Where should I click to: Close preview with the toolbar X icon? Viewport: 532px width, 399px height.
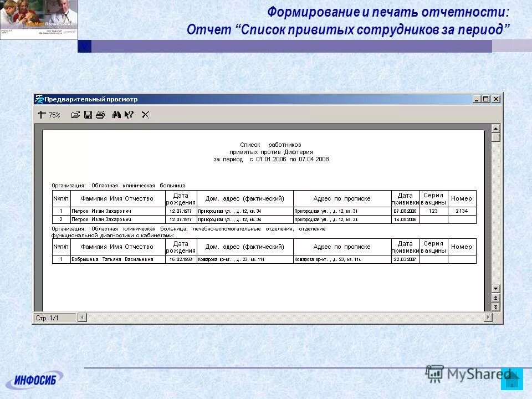click(x=145, y=115)
